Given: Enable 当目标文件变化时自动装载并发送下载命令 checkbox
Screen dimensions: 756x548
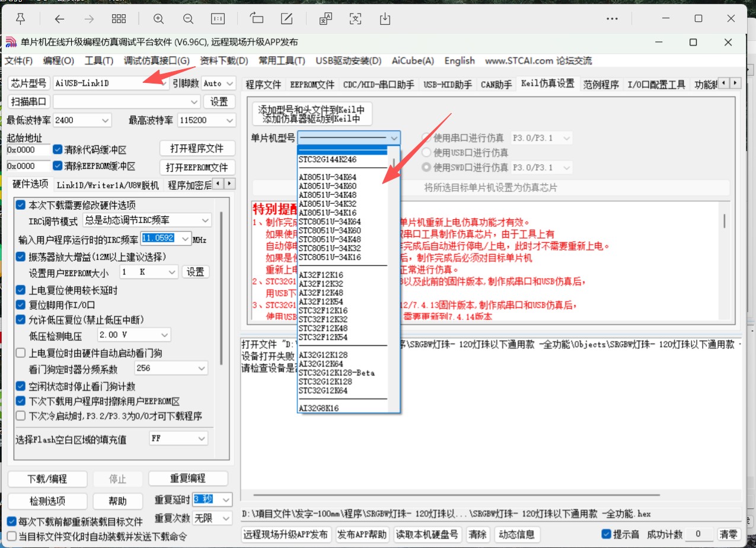Looking at the screenshot, I should (12, 537).
